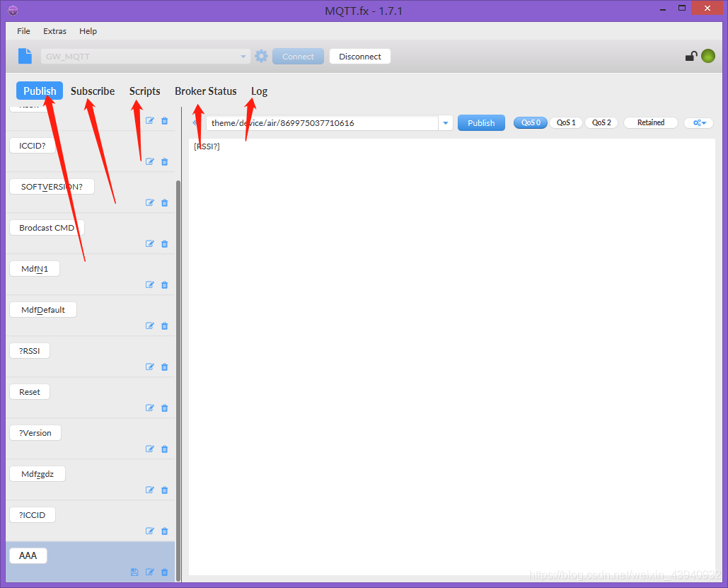Click the Disconnect button

tap(360, 56)
